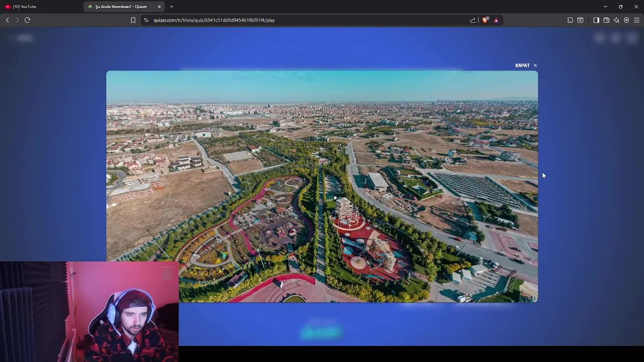Click the quizei.com URL address field
The height and width of the screenshot is (362, 644).
[214, 20]
